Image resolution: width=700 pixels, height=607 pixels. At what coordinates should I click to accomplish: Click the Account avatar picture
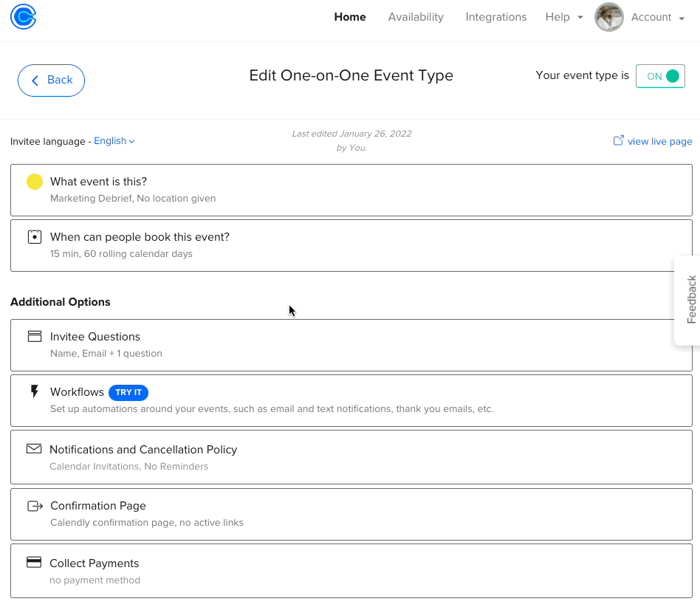click(608, 17)
